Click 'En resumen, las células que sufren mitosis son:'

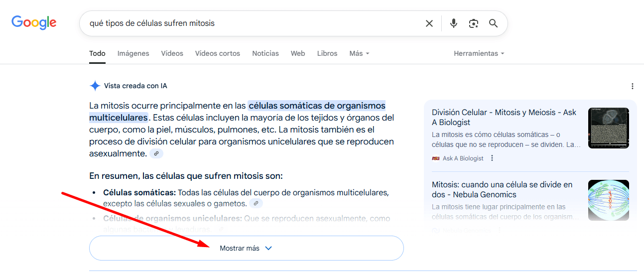[186, 176]
